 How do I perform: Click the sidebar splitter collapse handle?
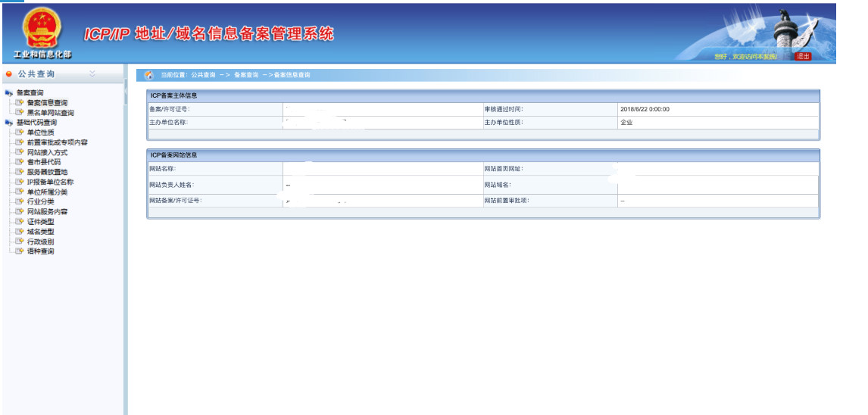(x=126, y=92)
